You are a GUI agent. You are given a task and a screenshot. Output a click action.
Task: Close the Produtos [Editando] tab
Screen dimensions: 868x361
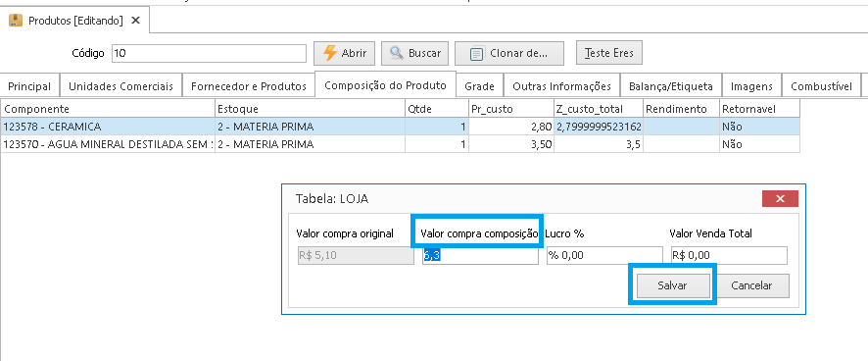(135, 21)
